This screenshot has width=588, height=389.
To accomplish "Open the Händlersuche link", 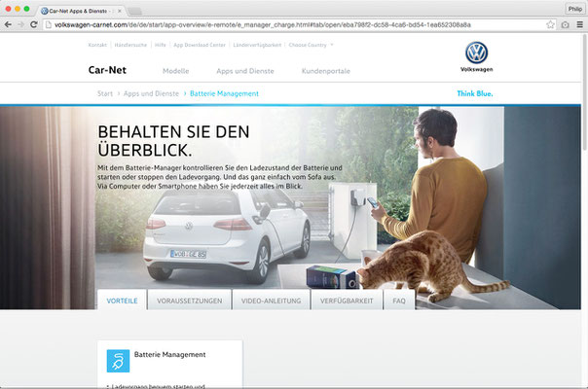I will click(130, 45).
